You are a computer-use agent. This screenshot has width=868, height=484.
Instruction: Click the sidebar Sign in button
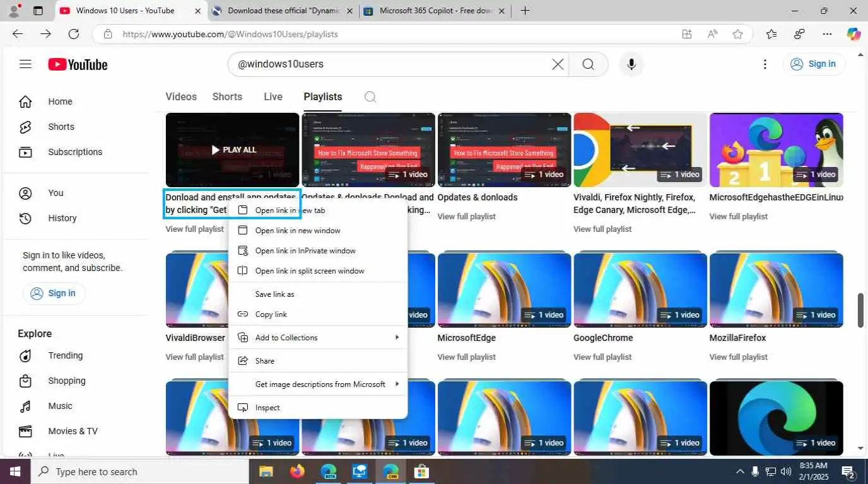(54, 293)
